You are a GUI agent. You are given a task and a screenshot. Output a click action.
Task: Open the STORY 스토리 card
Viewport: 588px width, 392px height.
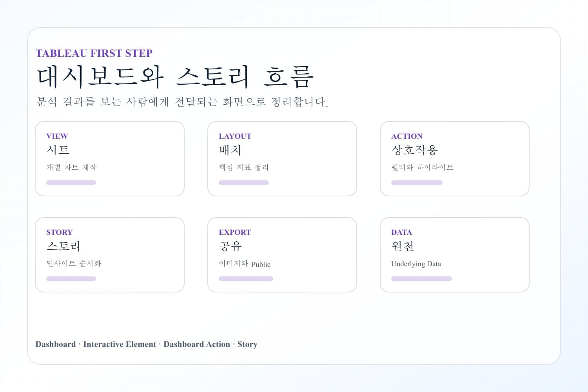pos(110,255)
